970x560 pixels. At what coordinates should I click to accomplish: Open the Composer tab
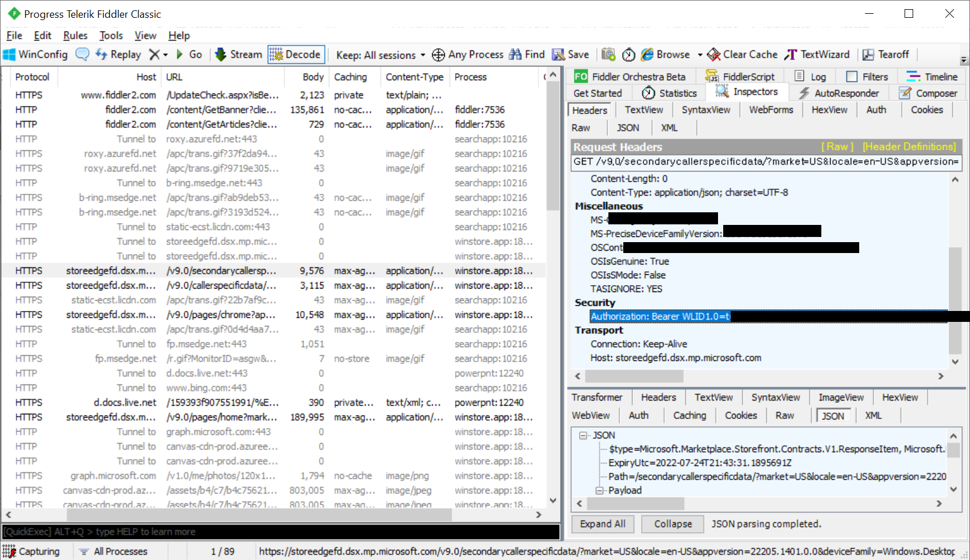click(929, 93)
